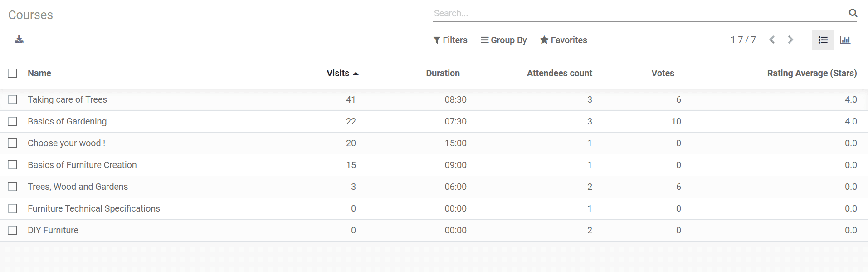Select the DIY Furniture row checkbox
Viewport: 868px width, 272px height.
12,230
